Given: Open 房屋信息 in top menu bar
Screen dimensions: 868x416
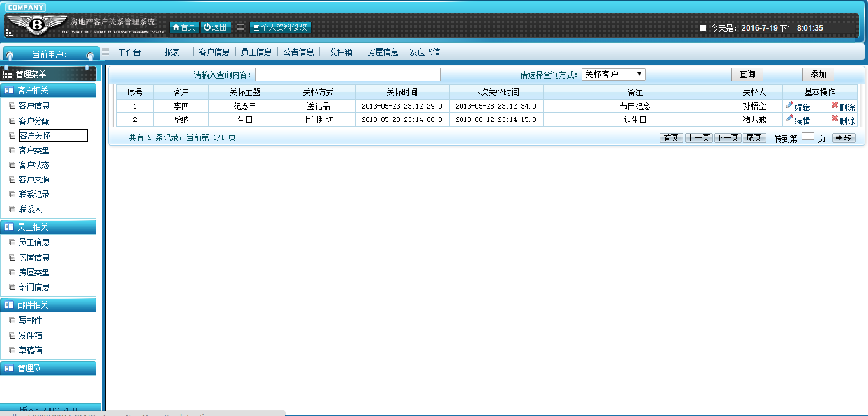Looking at the screenshot, I should click(383, 52).
